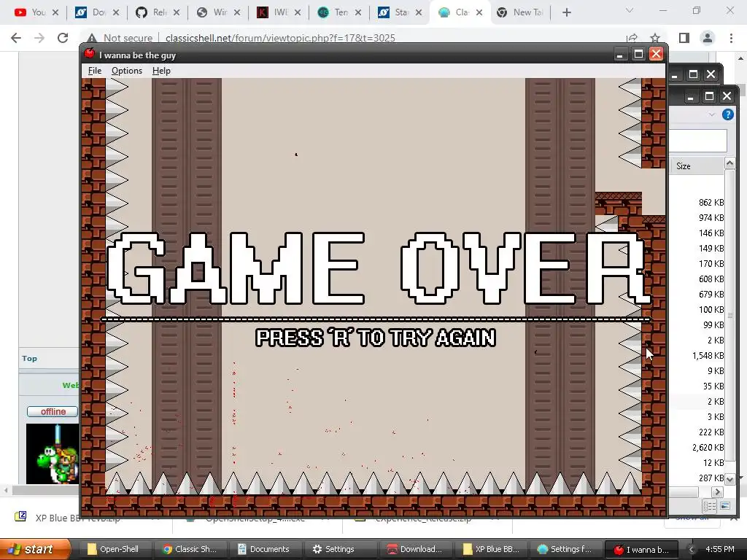Click the search box in Explorer window
The height and width of the screenshot is (560, 747).
(698, 141)
